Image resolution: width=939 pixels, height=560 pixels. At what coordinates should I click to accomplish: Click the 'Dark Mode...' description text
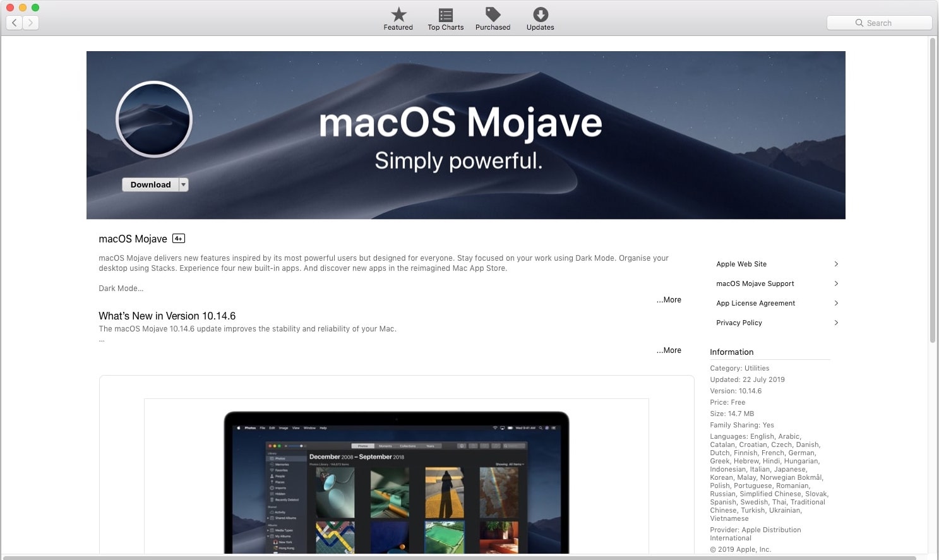click(x=121, y=289)
